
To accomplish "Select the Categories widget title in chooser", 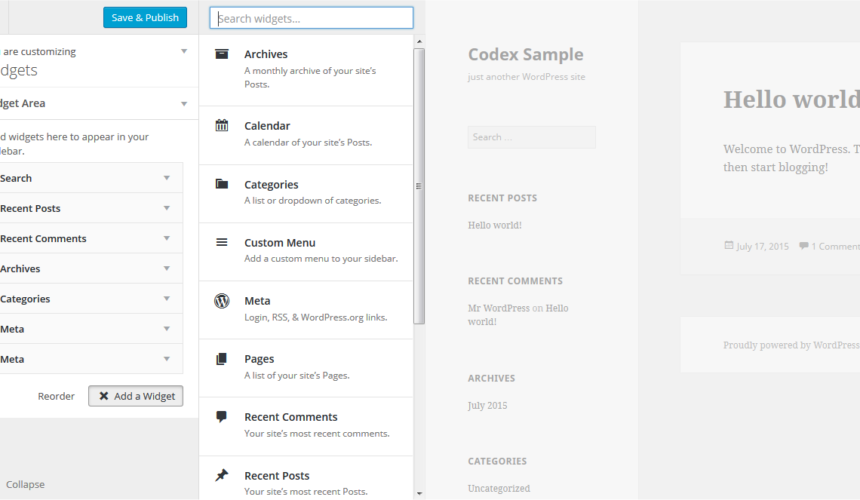I will pos(271,184).
